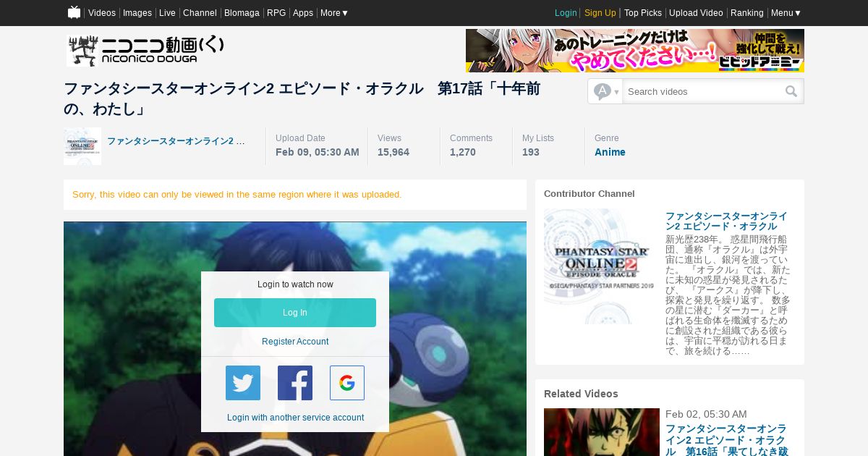Viewport: 868px width, 456px height.
Task: Open the search type selector dropdown
Action: coord(605,91)
